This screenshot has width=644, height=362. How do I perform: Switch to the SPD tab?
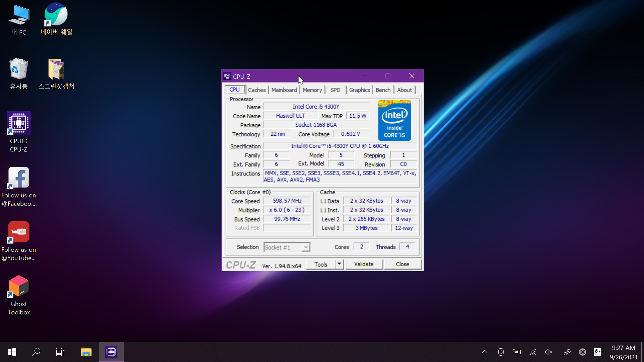335,90
